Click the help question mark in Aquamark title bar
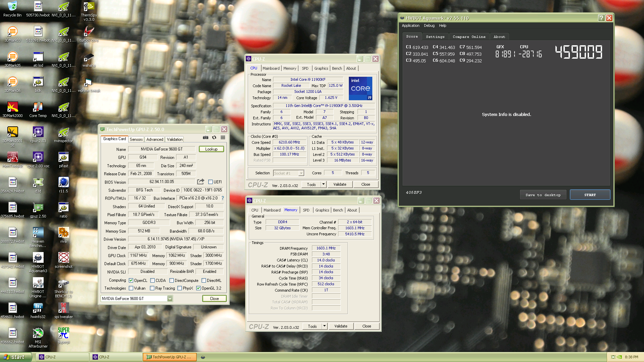This screenshot has height=362, width=644. (601, 18)
